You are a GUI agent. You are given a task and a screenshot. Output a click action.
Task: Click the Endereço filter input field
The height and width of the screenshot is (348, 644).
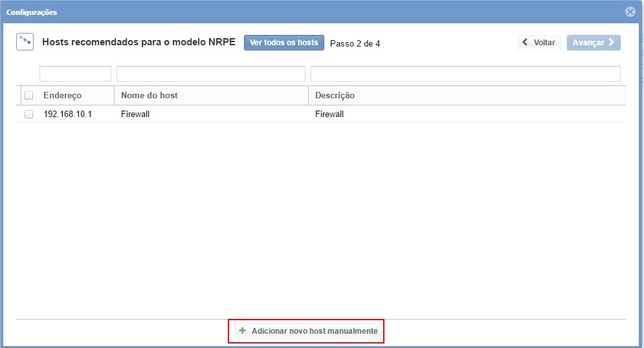(x=75, y=74)
